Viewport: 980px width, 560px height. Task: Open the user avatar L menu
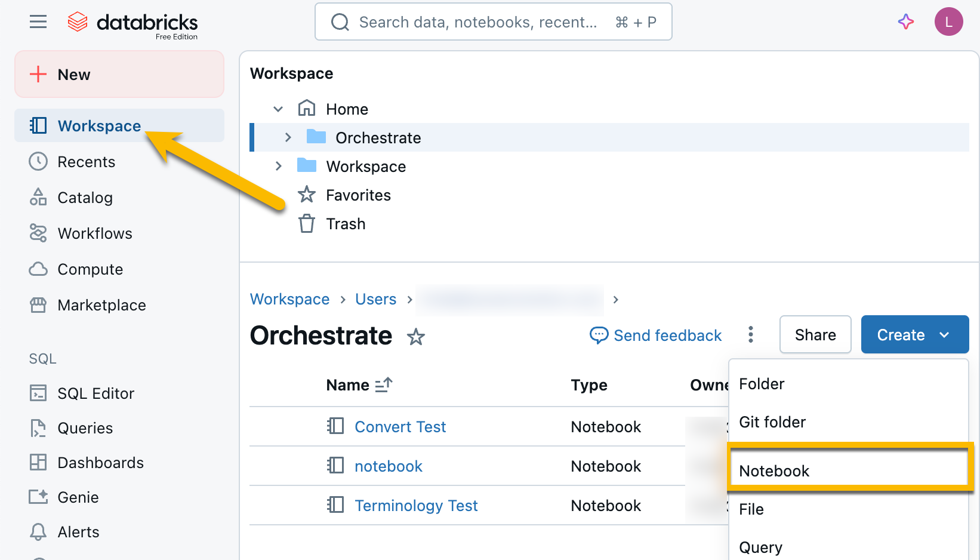click(x=948, y=22)
